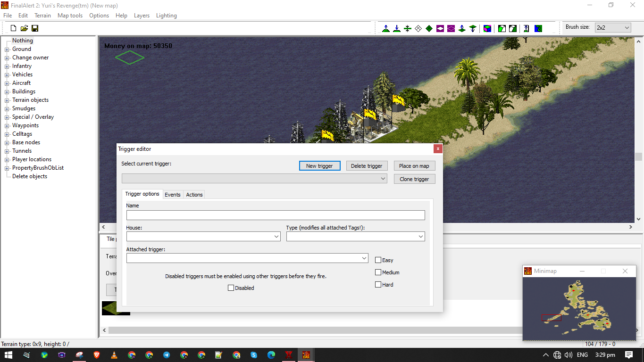Click into the trigger Name input field
This screenshot has width=644, height=362.
[276, 215]
